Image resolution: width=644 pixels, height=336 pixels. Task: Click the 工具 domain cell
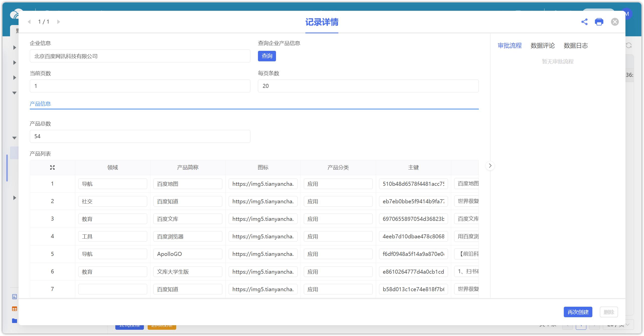[x=113, y=236]
